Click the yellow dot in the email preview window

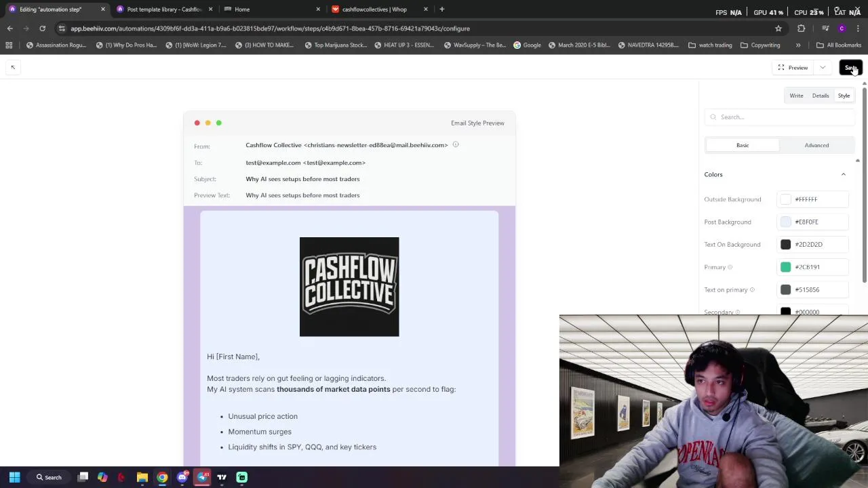[x=208, y=123]
